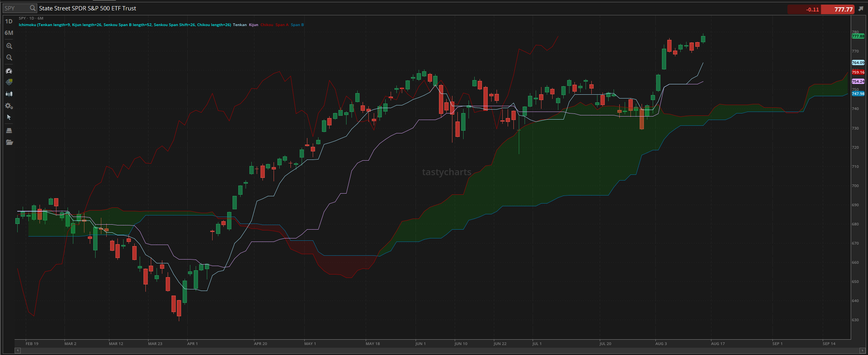Zoom out of the chart
The image size is (868, 355).
click(9, 58)
